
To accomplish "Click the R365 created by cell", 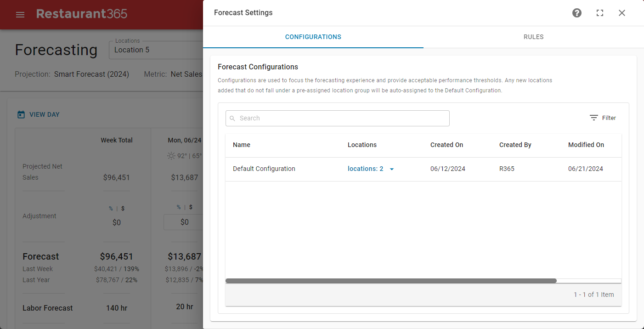I will 507,169.
